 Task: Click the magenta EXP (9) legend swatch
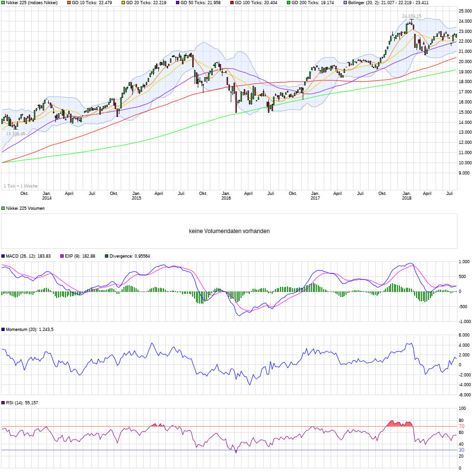point(62,256)
